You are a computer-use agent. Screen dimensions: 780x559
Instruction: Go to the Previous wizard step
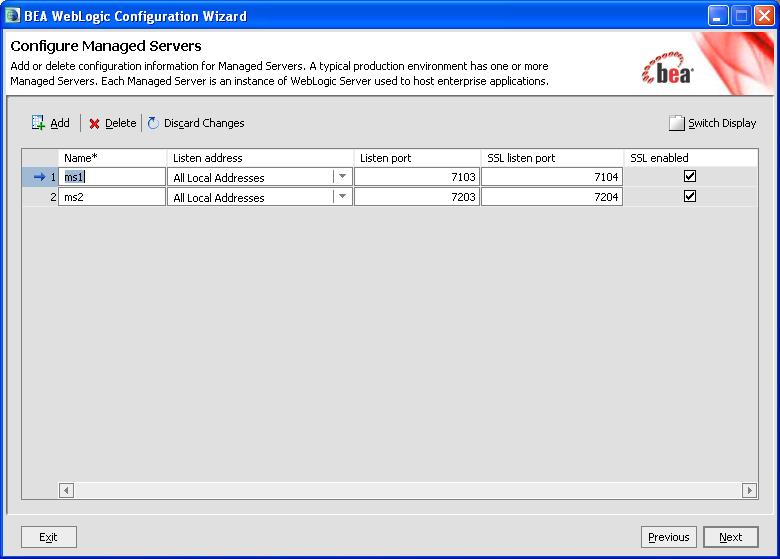(x=669, y=537)
